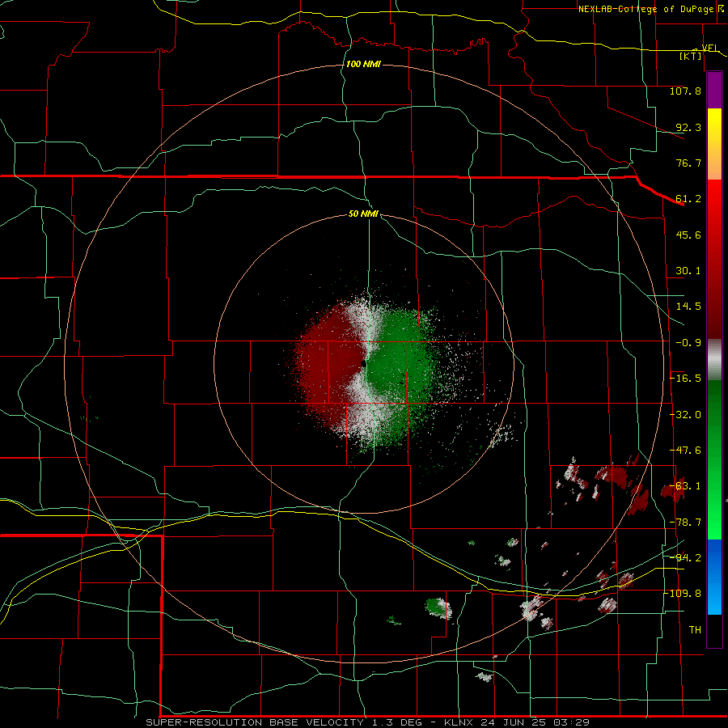Click the 100 NMI range ring label
This screenshot has height=728, width=728.
[363, 64]
